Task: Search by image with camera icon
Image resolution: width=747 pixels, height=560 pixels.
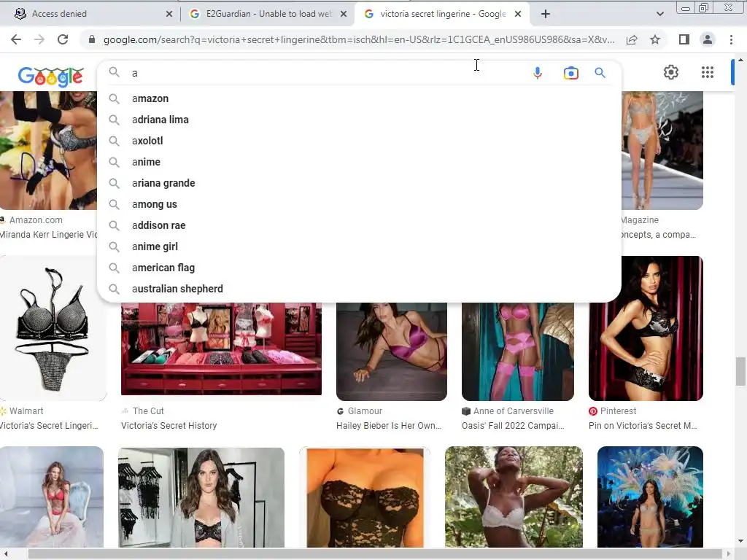Action: 570,73
